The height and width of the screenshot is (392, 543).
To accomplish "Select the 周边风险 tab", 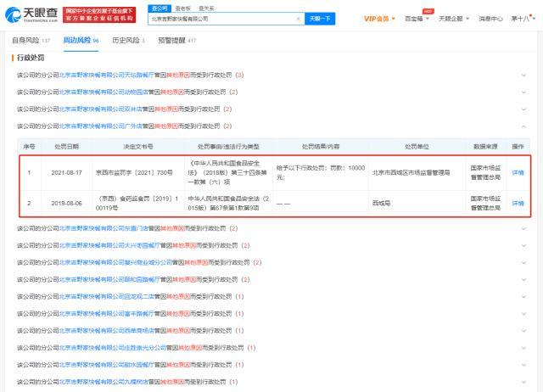I will 81,41.
